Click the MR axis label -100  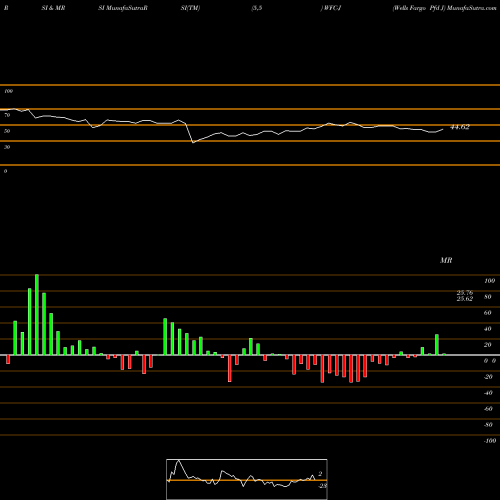tap(490, 441)
